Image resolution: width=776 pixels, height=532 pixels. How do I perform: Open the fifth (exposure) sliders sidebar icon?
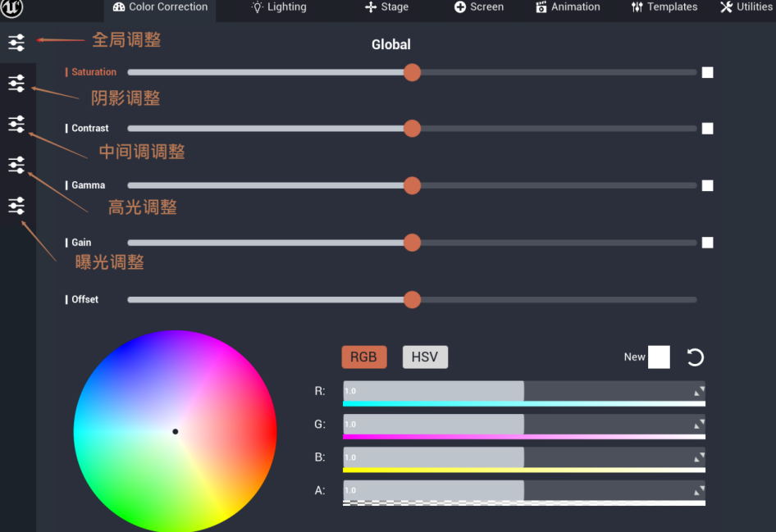16,206
